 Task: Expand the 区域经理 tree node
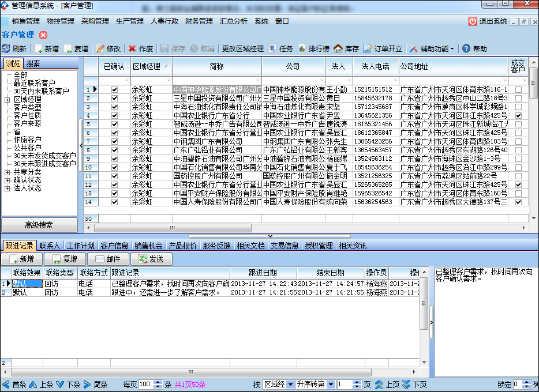pyautogui.click(x=8, y=100)
